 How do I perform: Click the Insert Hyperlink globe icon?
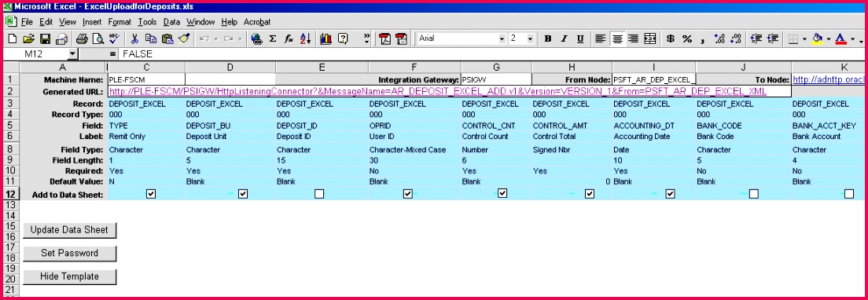coord(256,38)
